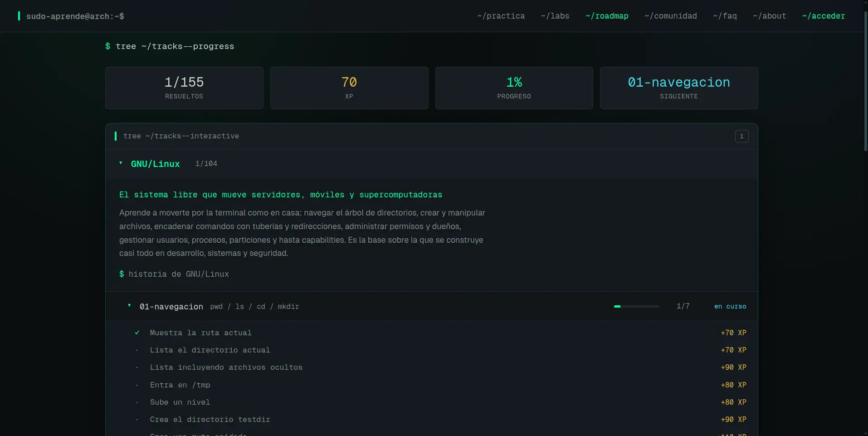Click the 1% PROGRESO stat card

pos(514,88)
